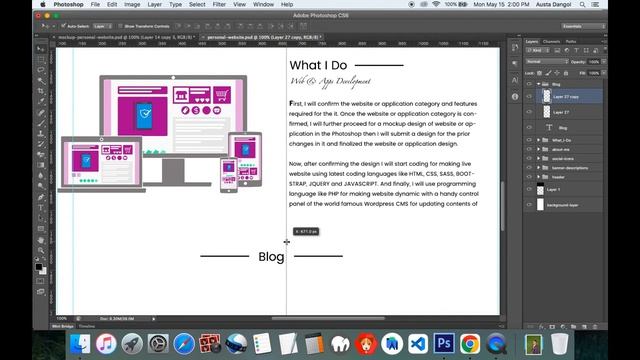The width and height of the screenshot is (640, 360).
Task: Open the Image menu
Action: (132, 4)
